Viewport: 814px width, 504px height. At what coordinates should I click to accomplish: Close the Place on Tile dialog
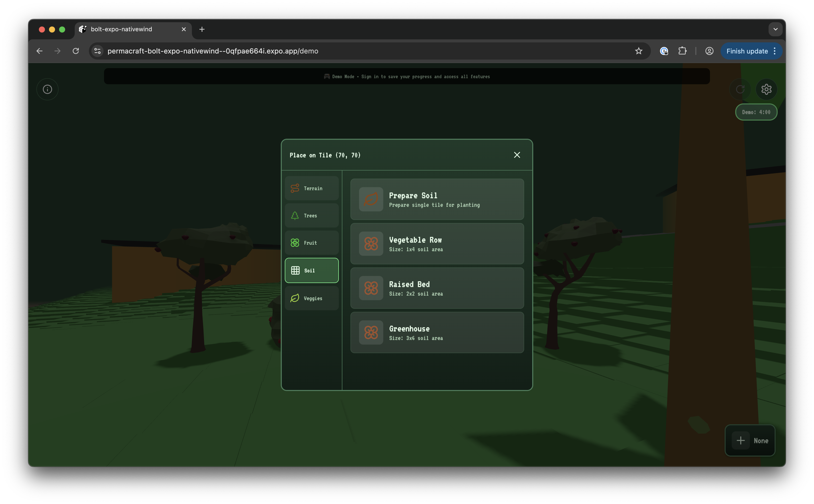pyautogui.click(x=517, y=155)
